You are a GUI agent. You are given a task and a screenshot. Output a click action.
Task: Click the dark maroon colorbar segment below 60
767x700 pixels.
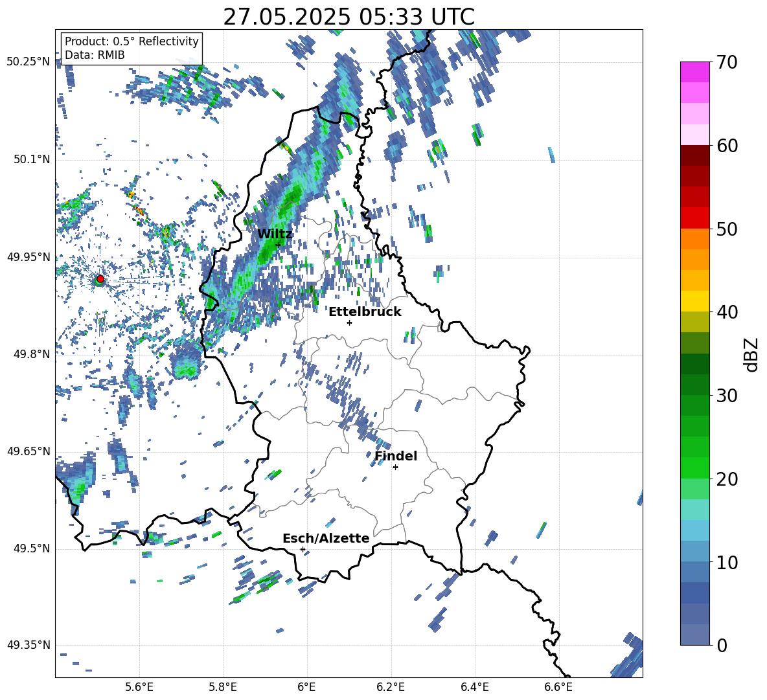coord(694,155)
